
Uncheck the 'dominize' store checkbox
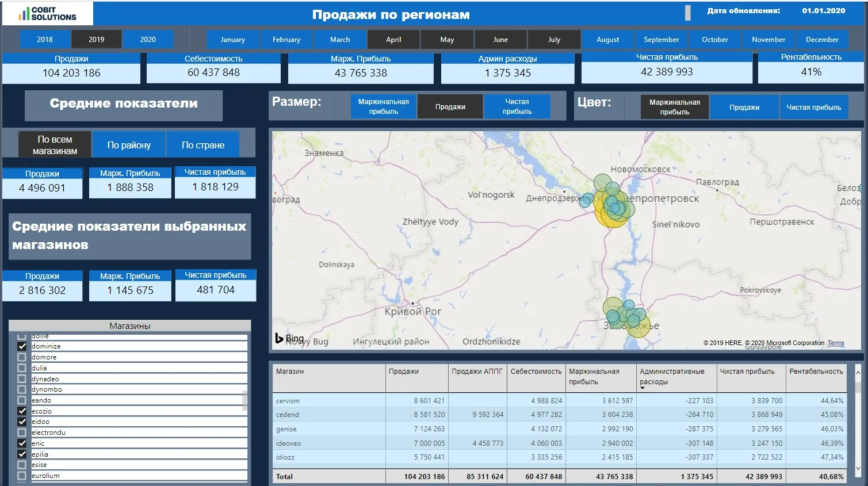(x=21, y=346)
